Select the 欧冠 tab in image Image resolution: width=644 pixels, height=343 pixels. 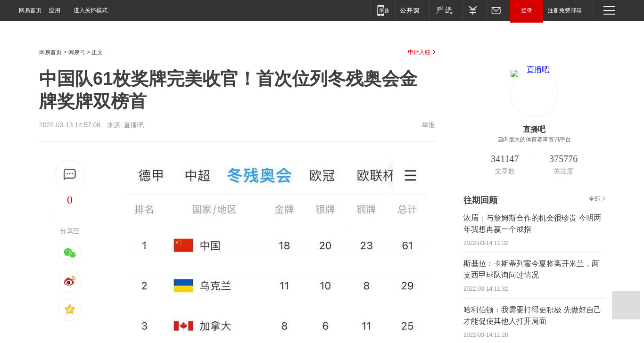point(322,176)
